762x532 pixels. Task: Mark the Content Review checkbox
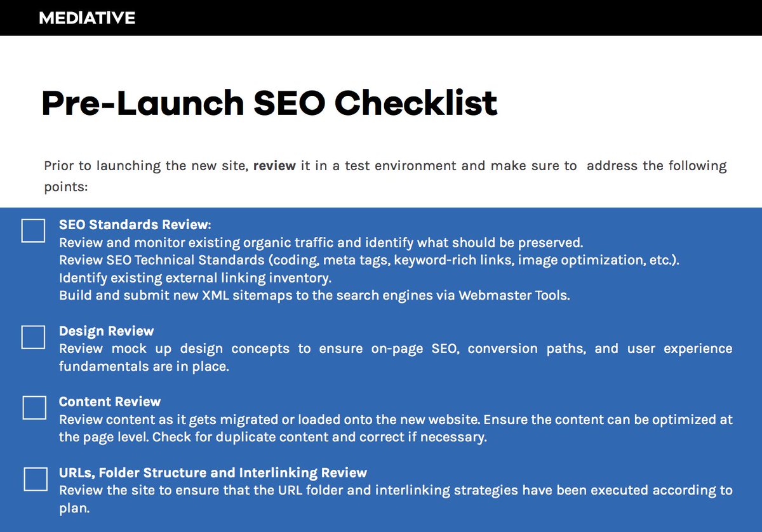pyautogui.click(x=34, y=408)
